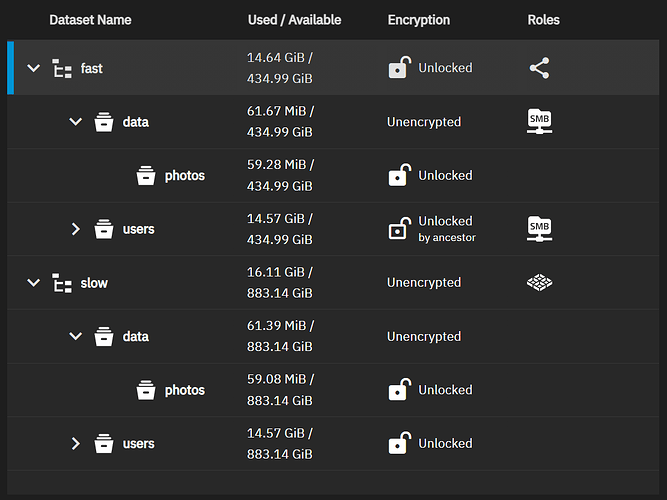Click SMB share icon on fast data row

click(x=539, y=122)
